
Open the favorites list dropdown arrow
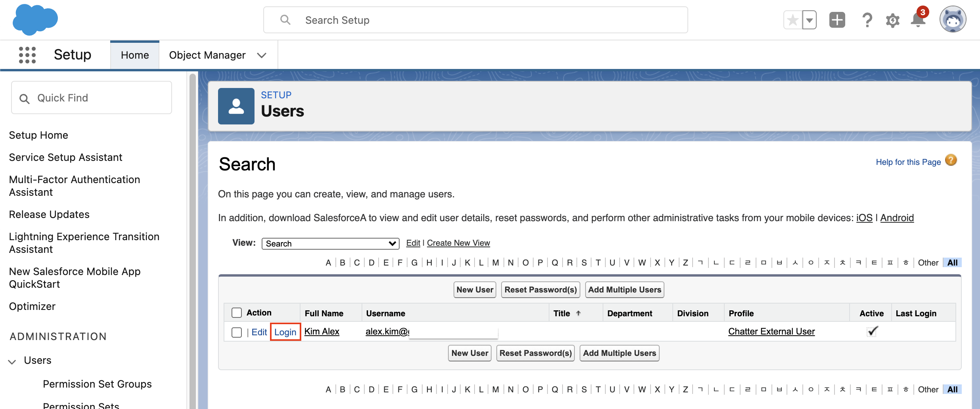809,20
